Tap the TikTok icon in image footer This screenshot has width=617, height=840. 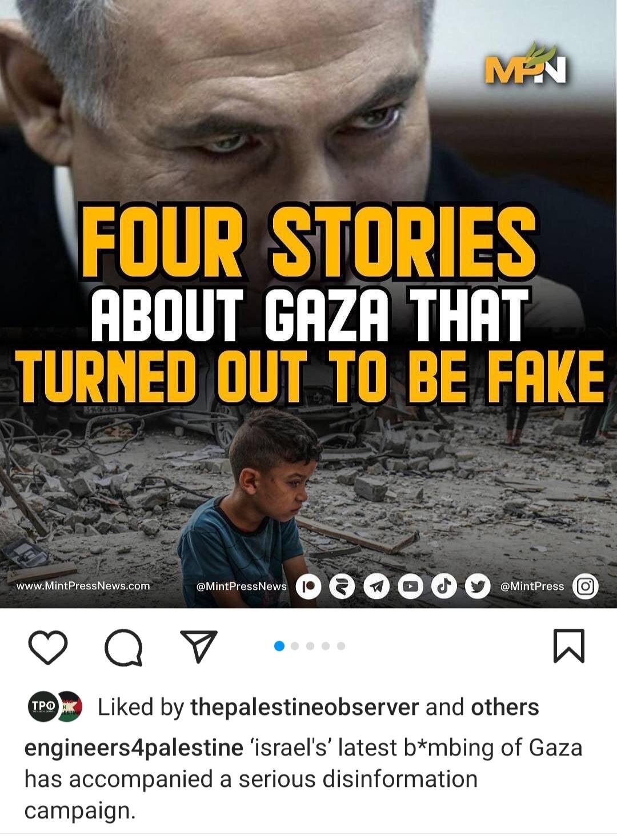[444, 586]
